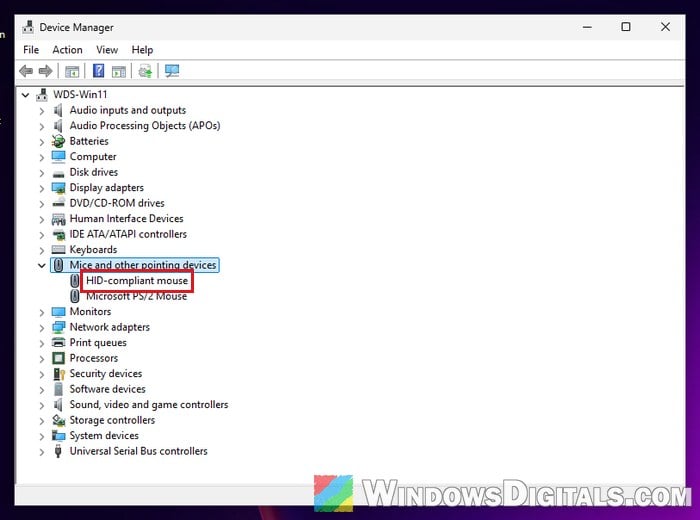Click the Audio inputs and outputs speaker icon
The height and width of the screenshot is (520, 700).
click(x=58, y=110)
